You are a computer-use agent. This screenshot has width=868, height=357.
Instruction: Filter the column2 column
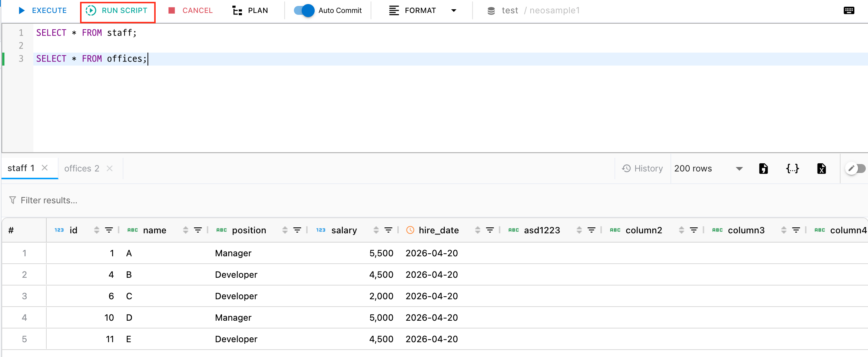point(694,230)
